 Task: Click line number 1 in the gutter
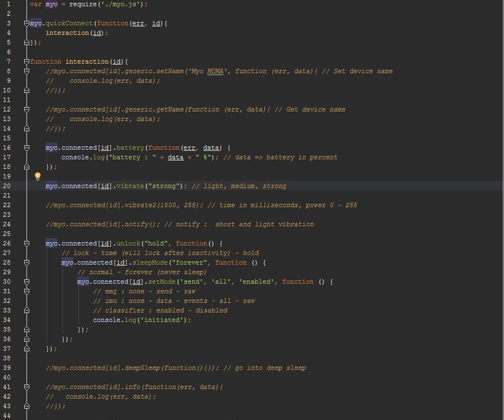8,4
